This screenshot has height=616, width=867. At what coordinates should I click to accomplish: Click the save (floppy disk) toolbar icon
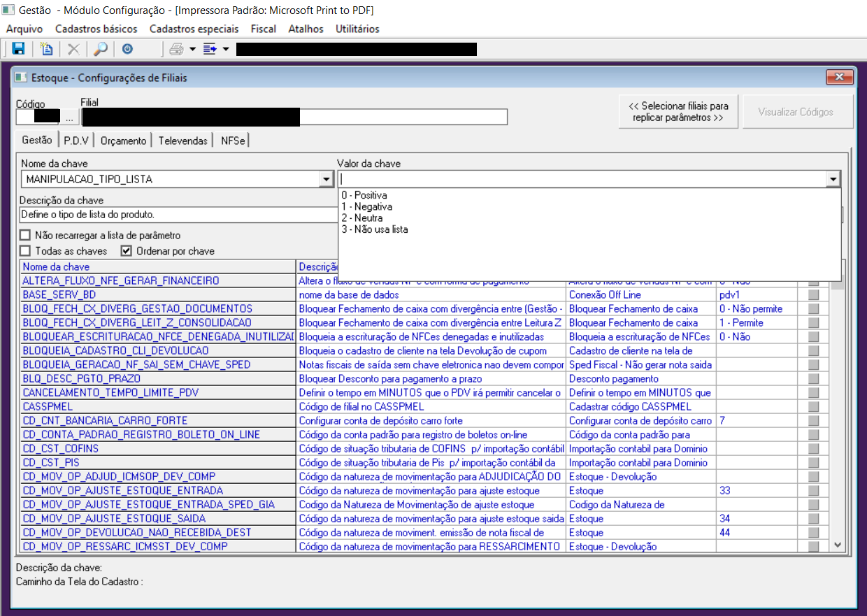(x=19, y=49)
